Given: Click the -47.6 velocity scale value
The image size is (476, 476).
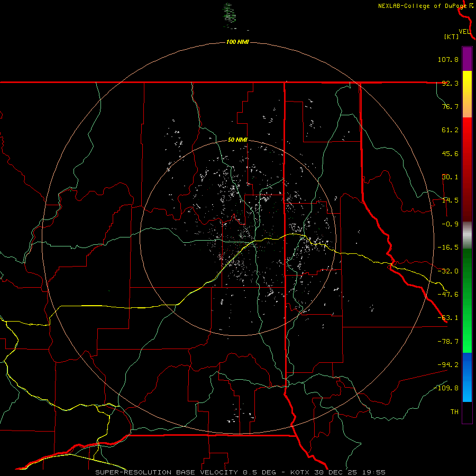Looking at the screenshot, I should click(448, 295).
